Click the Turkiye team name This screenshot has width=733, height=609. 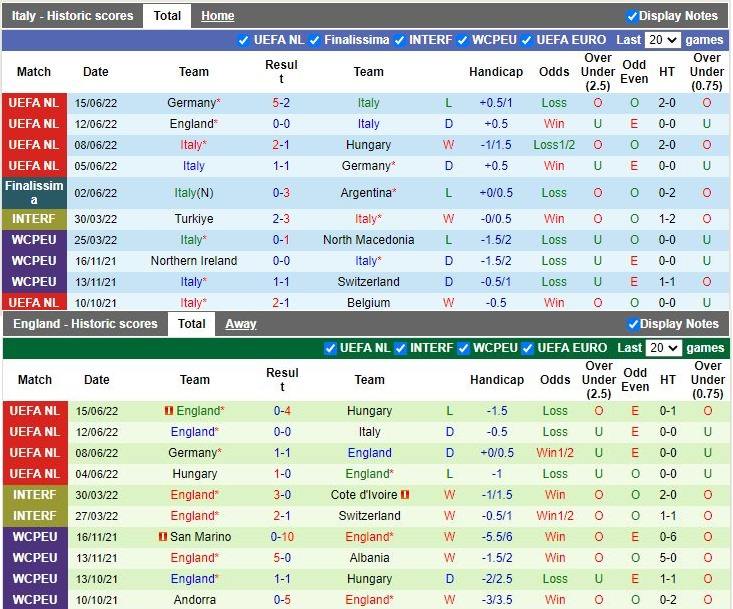(x=194, y=219)
